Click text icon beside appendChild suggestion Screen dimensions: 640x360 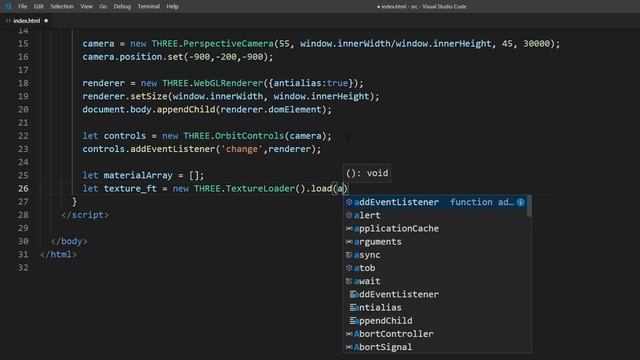353,320
